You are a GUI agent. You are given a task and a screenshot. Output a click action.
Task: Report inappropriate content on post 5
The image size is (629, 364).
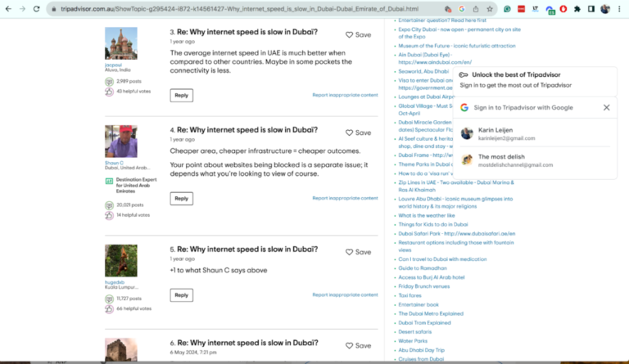[x=345, y=294]
